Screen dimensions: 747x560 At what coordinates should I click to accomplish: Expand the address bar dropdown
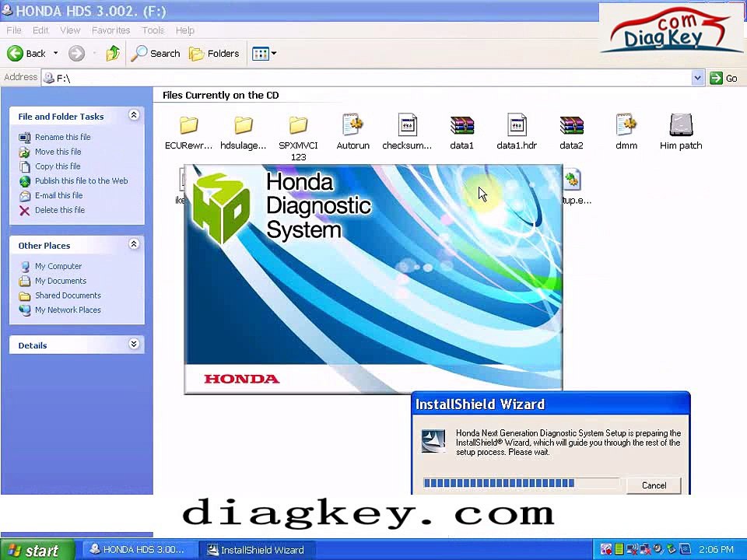(697, 78)
